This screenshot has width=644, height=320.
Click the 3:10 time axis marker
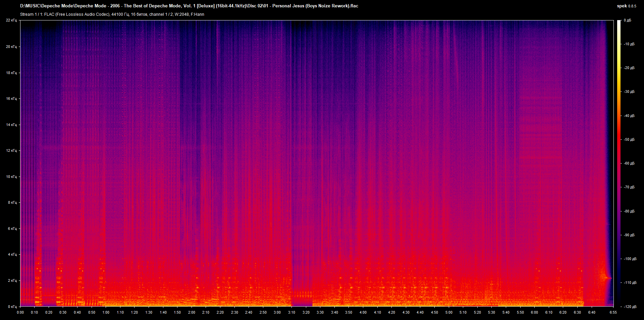[291, 312]
